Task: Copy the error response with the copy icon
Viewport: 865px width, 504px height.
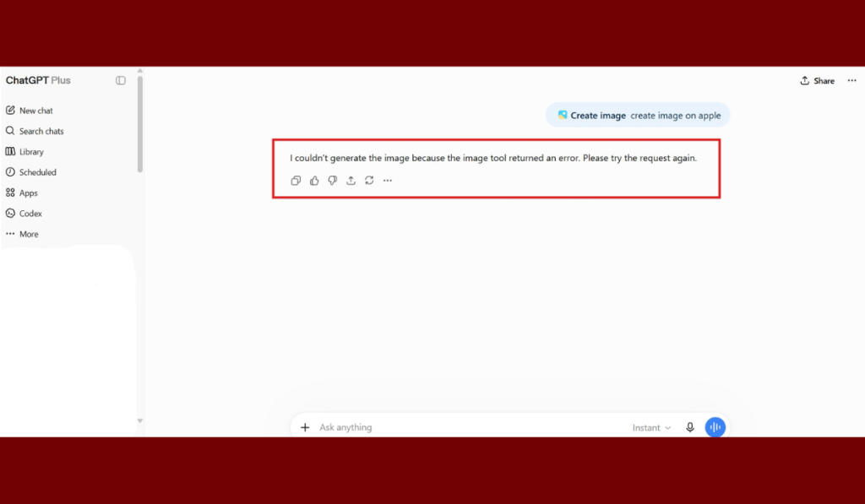Action: 296,181
